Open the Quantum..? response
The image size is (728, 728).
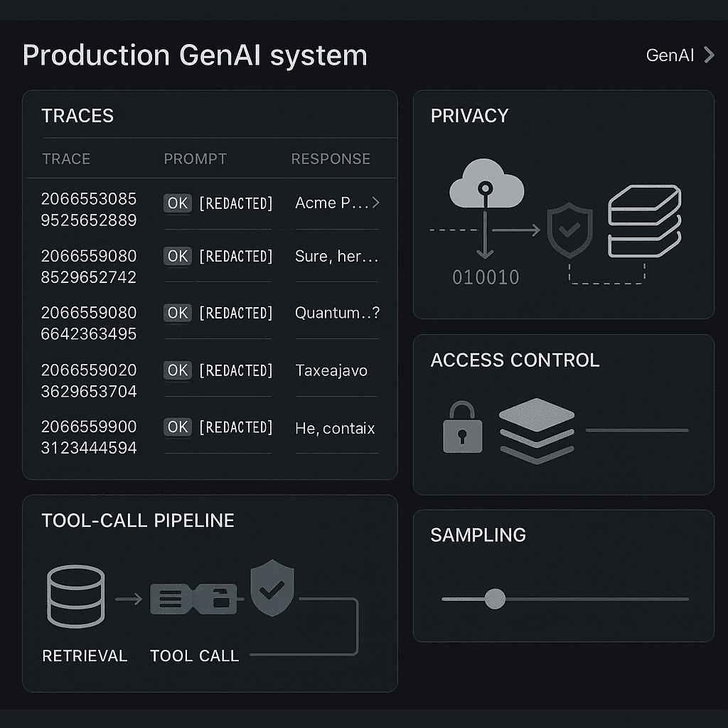click(337, 313)
